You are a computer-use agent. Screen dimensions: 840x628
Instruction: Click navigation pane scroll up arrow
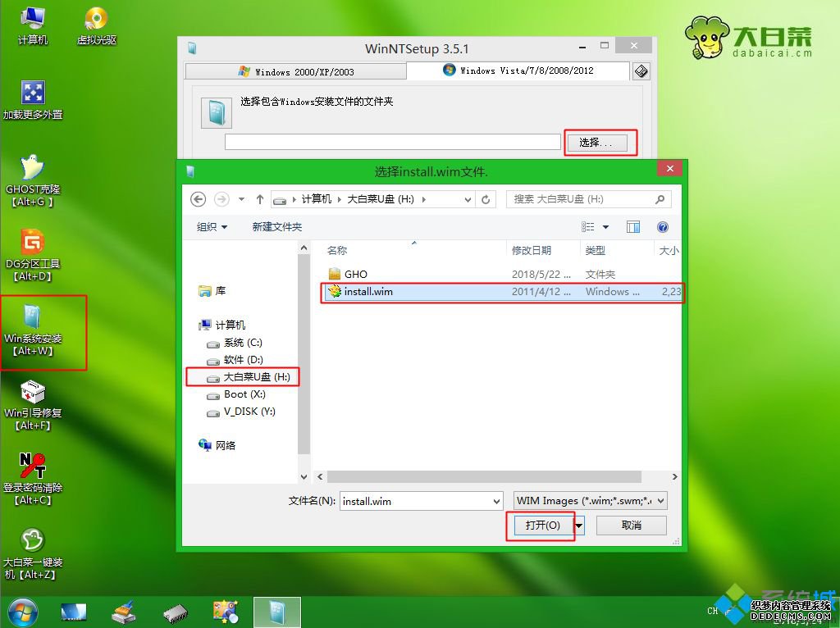[x=304, y=248]
